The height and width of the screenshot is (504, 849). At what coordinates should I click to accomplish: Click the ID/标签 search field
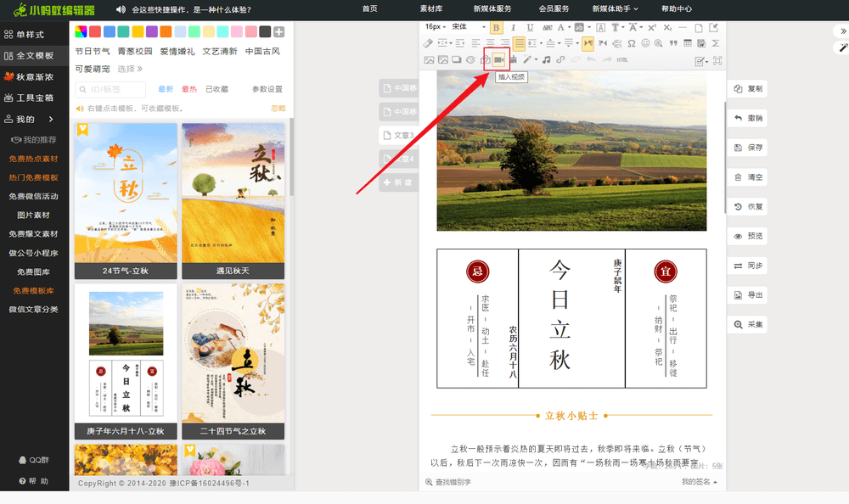click(110, 89)
